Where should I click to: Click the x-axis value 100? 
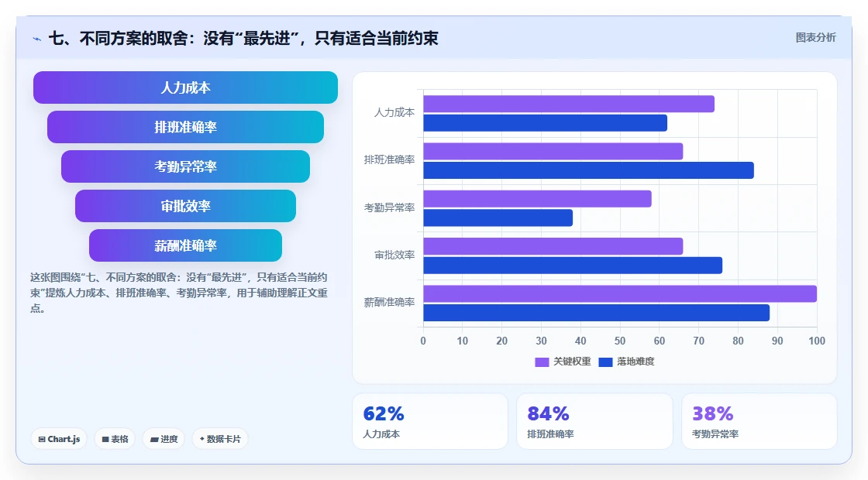[817, 341]
